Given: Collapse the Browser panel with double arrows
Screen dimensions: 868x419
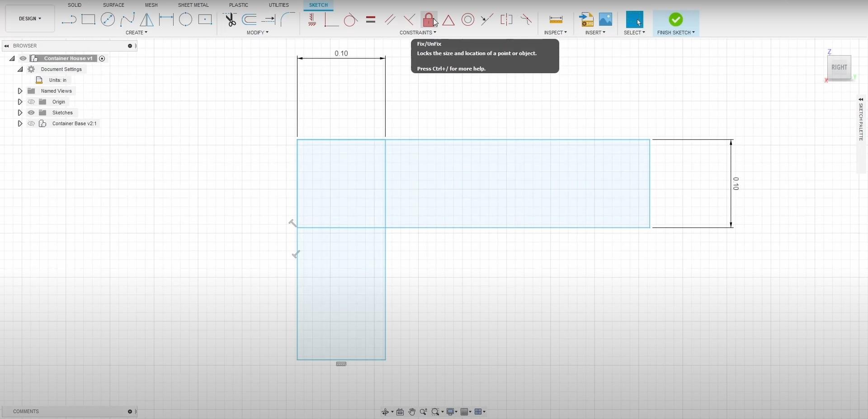Looking at the screenshot, I should click(6, 46).
